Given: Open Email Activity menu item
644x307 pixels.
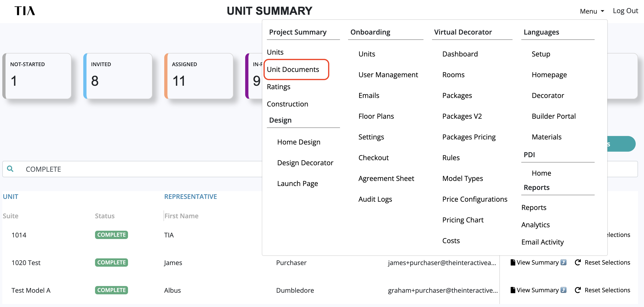Looking at the screenshot, I should tap(543, 242).
